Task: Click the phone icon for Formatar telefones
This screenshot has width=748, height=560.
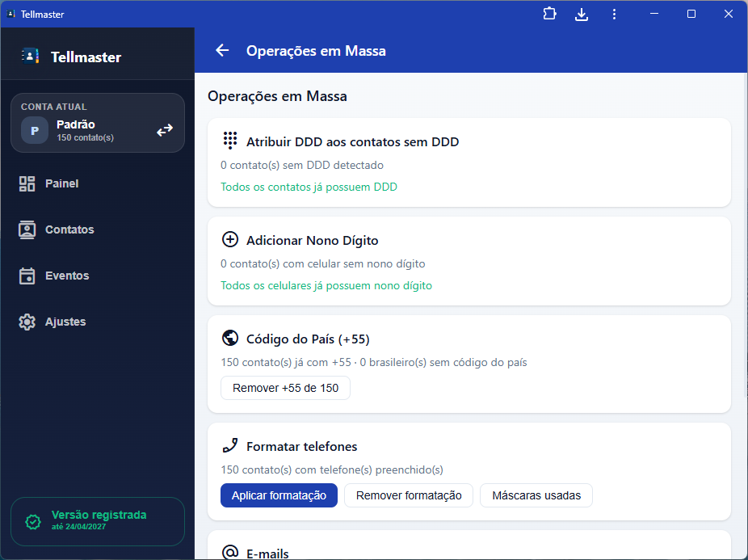Action: pos(230,446)
